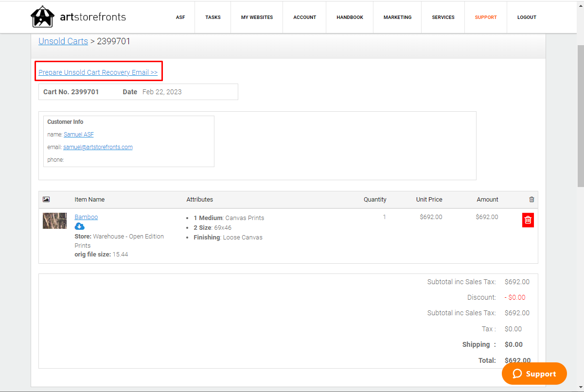Open the Bamboo item details
This screenshot has height=392, width=584.
click(x=86, y=217)
